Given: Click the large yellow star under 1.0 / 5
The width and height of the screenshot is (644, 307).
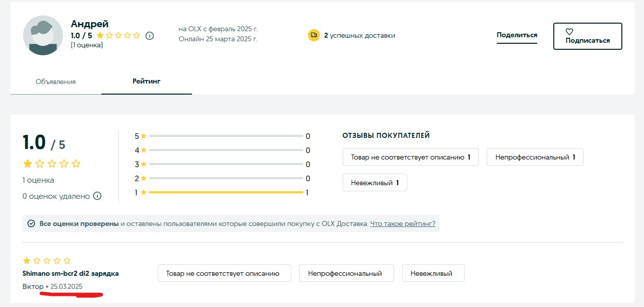Looking at the screenshot, I should 27,164.
